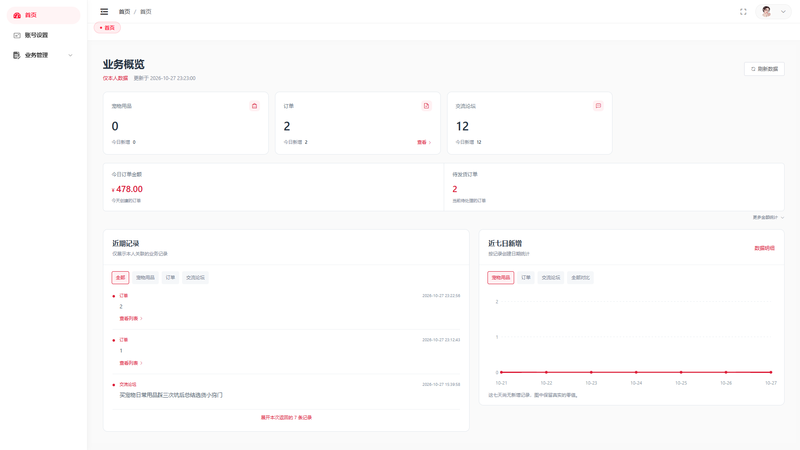The width and height of the screenshot is (800, 450).
Task: Expand the 业务管理 sidebar menu
Action: [43, 55]
